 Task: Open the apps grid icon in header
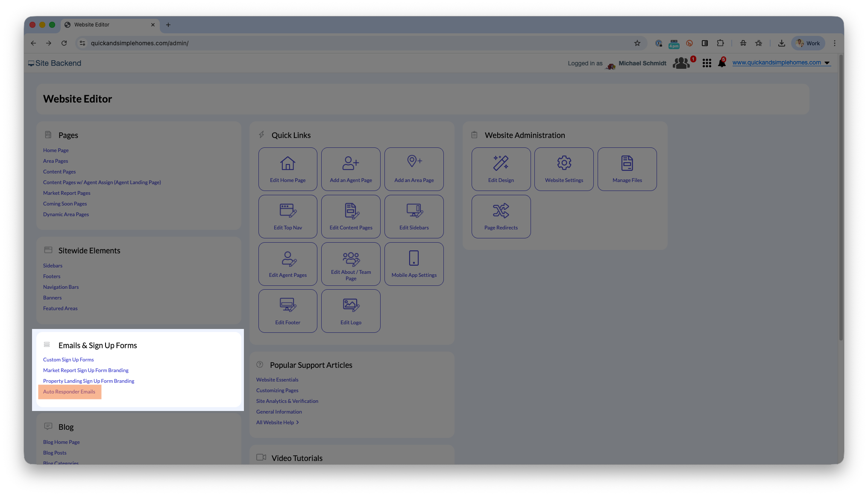(x=707, y=63)
